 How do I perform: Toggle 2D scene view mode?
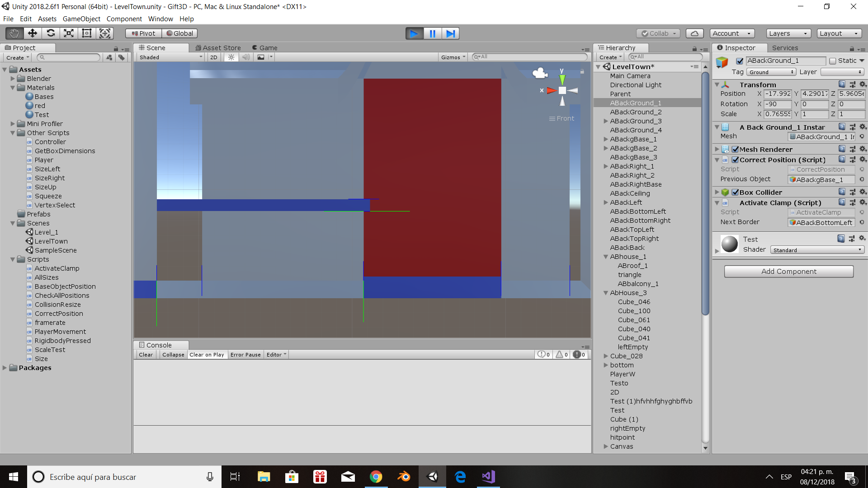pos(214,57)
